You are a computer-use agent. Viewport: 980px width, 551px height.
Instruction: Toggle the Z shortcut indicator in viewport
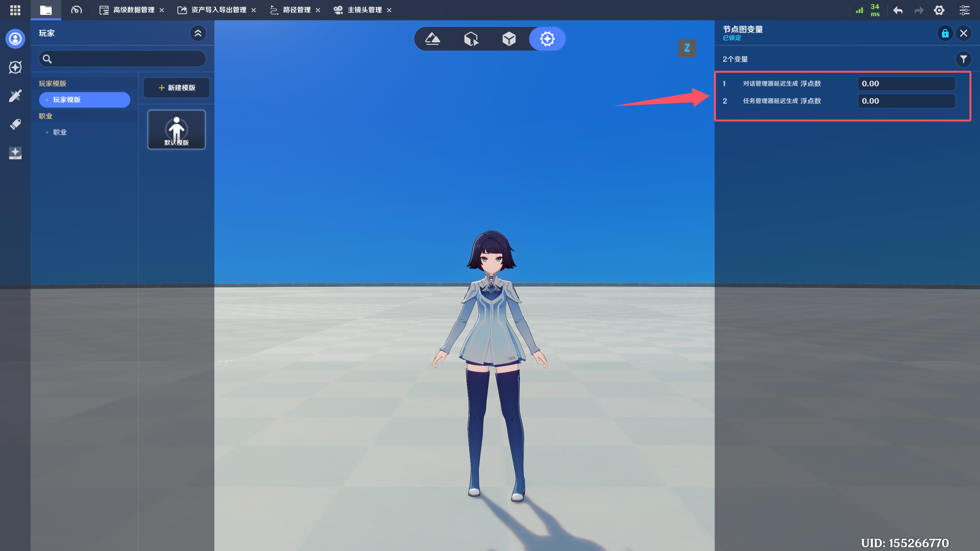(687, 48)
